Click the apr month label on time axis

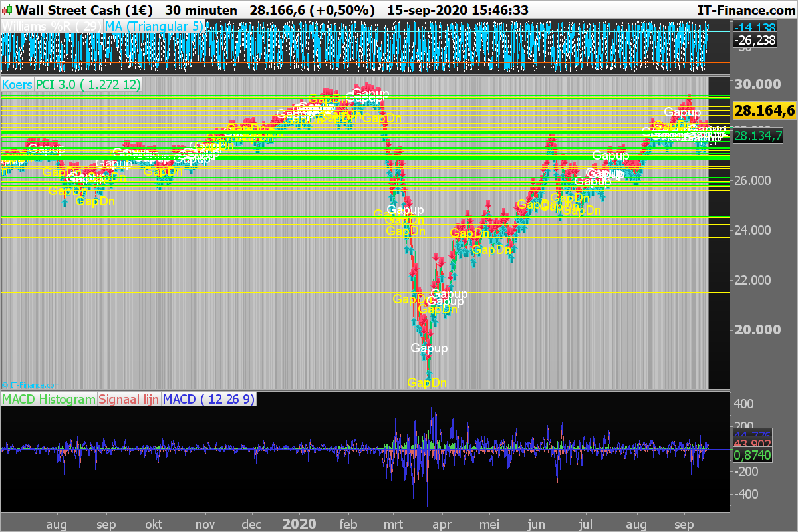[x=443, y=525]
